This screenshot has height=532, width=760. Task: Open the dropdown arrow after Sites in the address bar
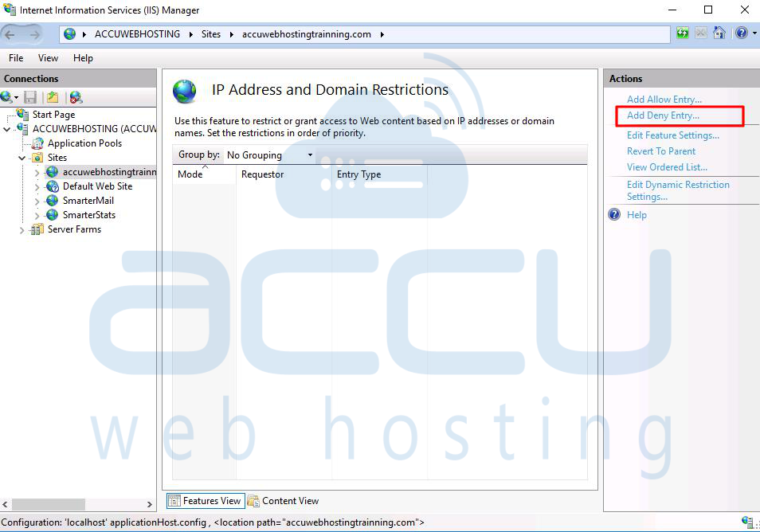point(231,34)
